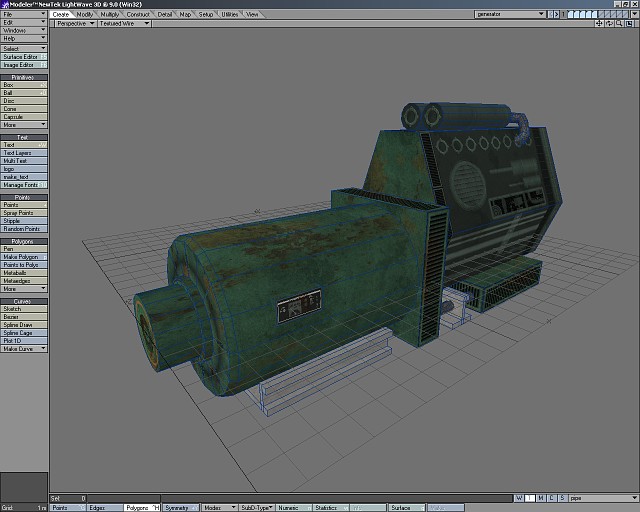Switch to the Detail tab
This screenshot has height=512, width=640.
(x=164, y=14)
